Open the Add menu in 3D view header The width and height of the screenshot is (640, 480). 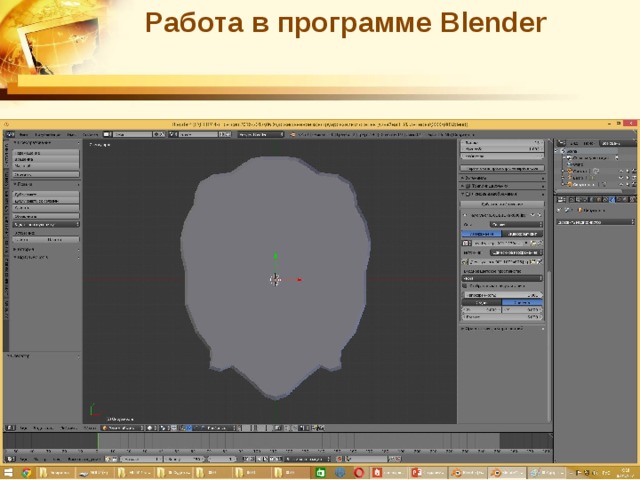[69, 428]
